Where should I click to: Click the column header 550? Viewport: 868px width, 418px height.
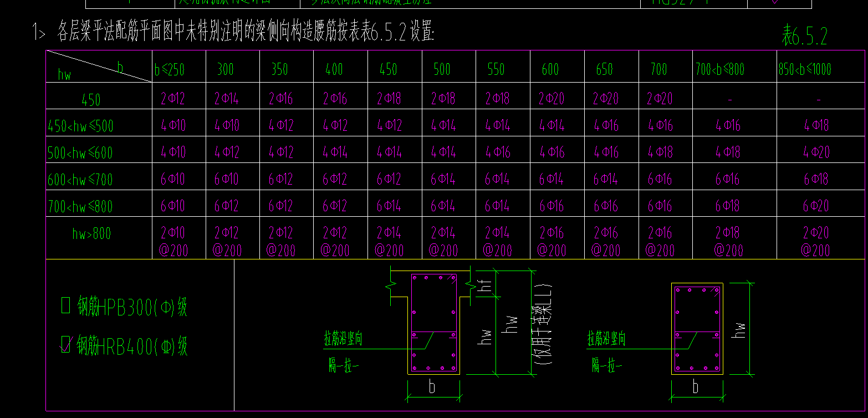496,69
